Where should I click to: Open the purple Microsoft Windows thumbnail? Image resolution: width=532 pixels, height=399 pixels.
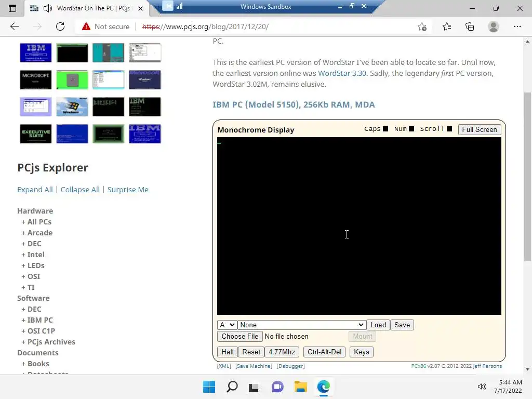145,79
